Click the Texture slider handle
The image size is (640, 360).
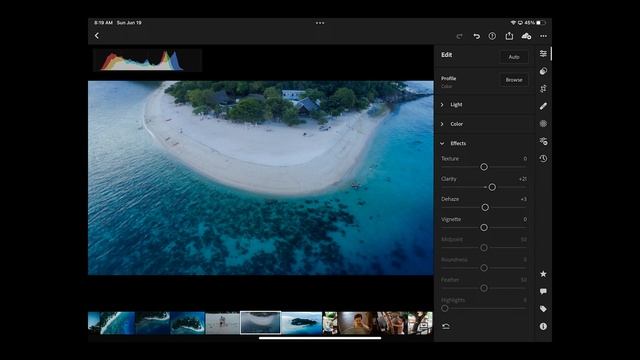(484, 167)
